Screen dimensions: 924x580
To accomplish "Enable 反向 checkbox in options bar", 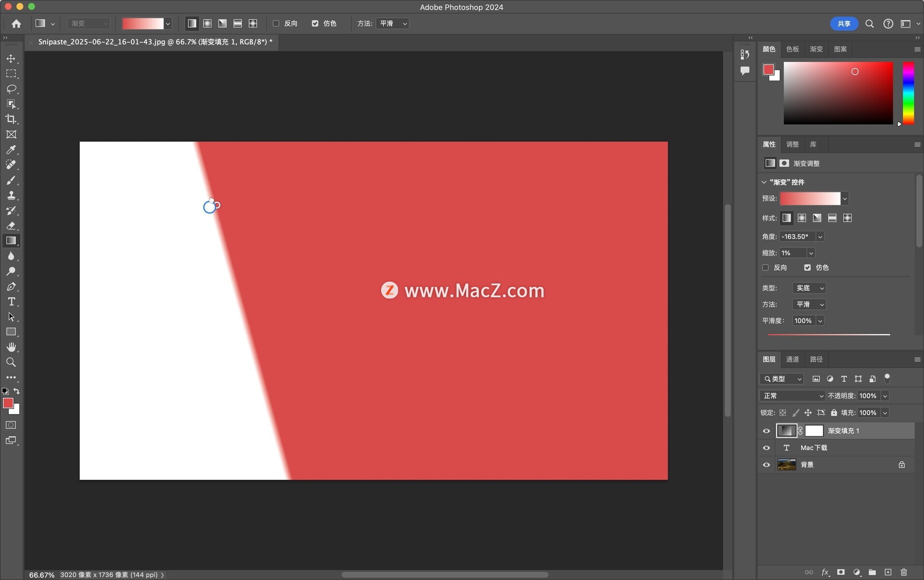I will (276, 24).
